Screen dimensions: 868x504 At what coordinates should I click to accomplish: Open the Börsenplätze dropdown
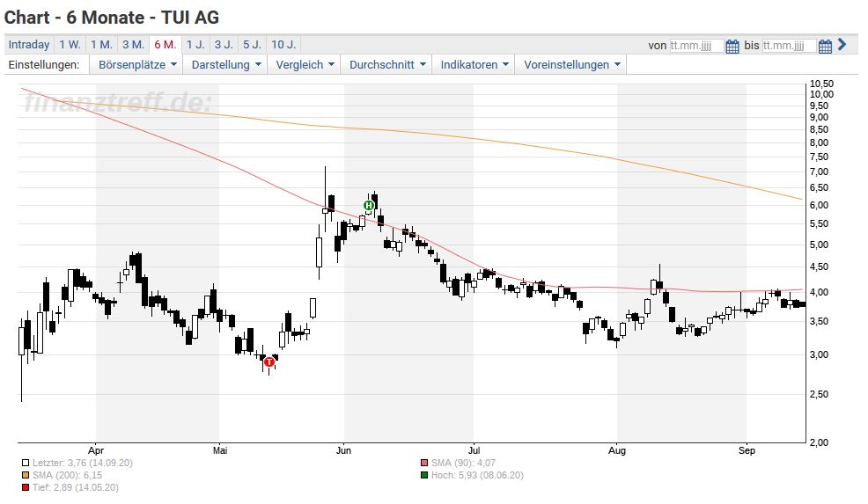(136, 65)
